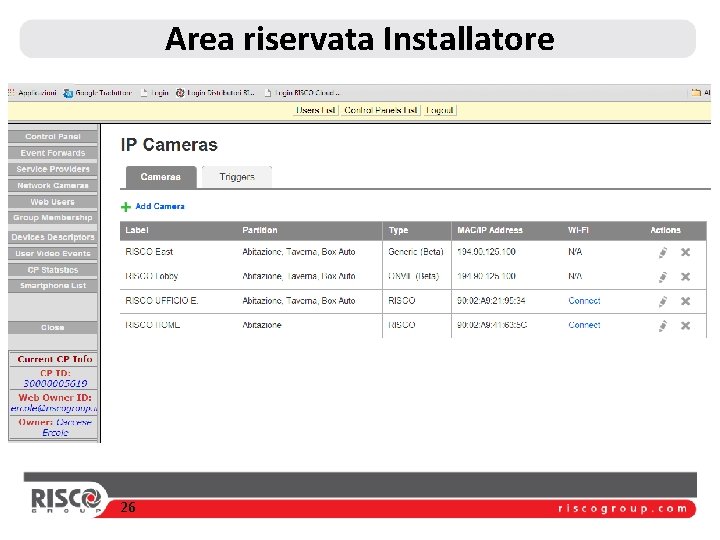The image size is (720, 540).
Task: Click the MAC/IP Address column header
Action: [x=490, y=230]
